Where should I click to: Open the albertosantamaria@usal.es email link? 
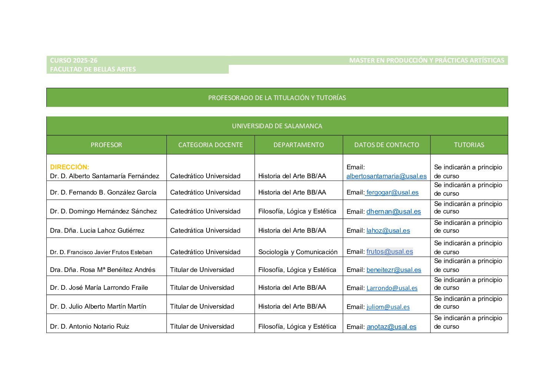point(386,176)
